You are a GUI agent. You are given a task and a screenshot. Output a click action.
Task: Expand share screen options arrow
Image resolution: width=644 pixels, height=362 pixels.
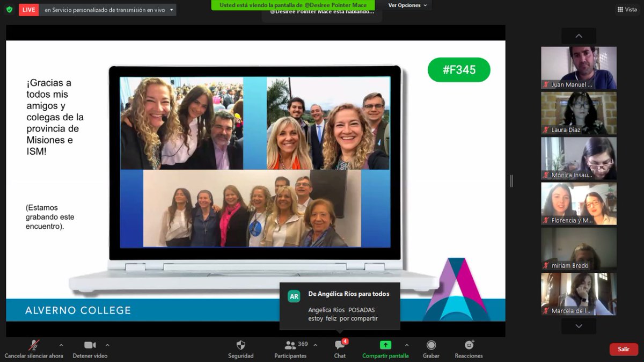coord(407,345)
